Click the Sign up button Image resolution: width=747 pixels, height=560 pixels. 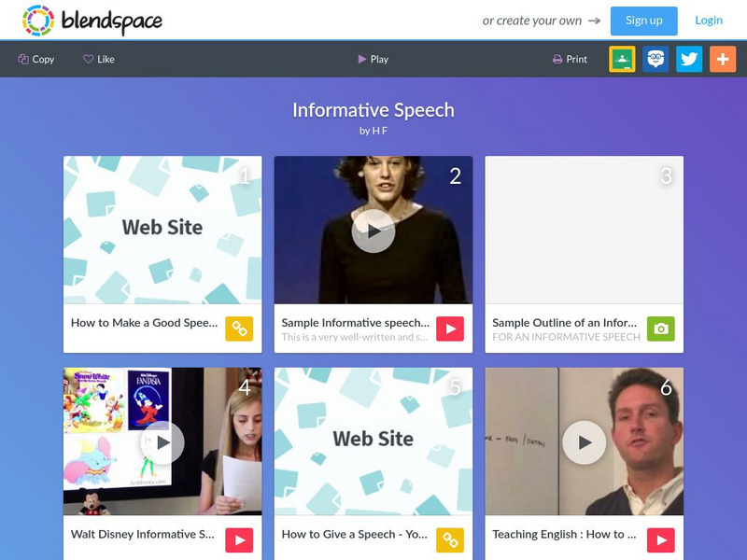tap(643, 21)
